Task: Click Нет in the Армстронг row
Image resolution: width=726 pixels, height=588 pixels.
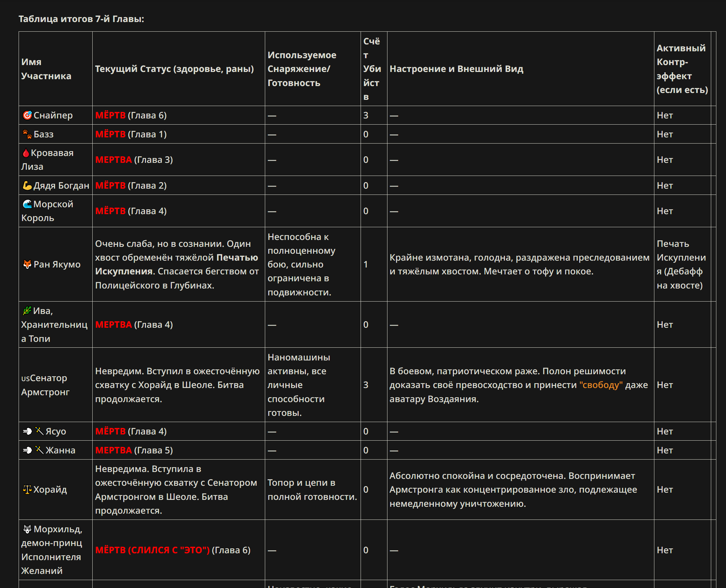Action: [665, 385]
